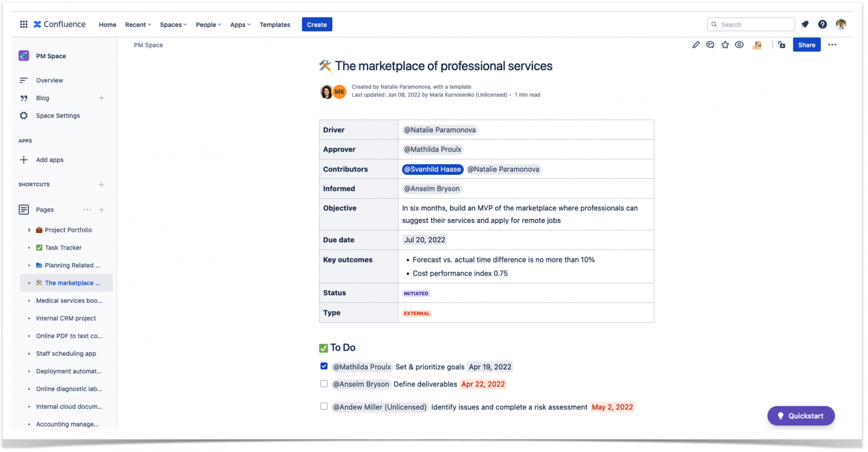Edit the page using the pencil icon

(696, 45)
